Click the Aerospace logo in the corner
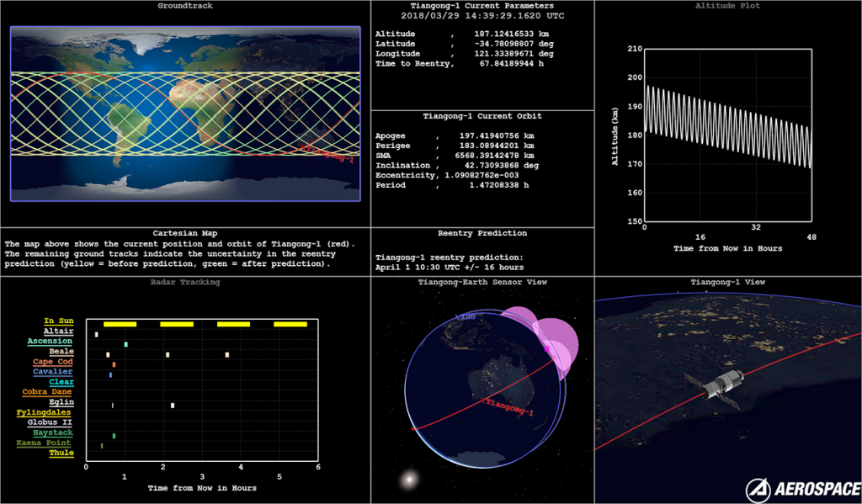 803,489
